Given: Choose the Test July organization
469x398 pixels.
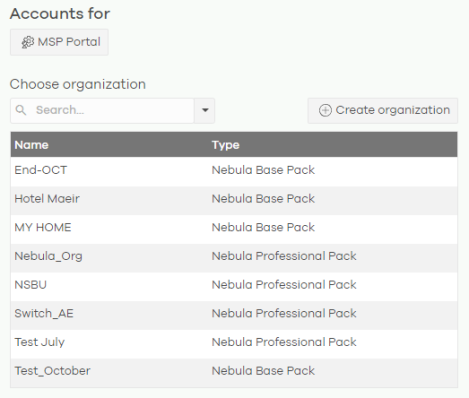Looking at the screenshot, I should coord(234,342).
